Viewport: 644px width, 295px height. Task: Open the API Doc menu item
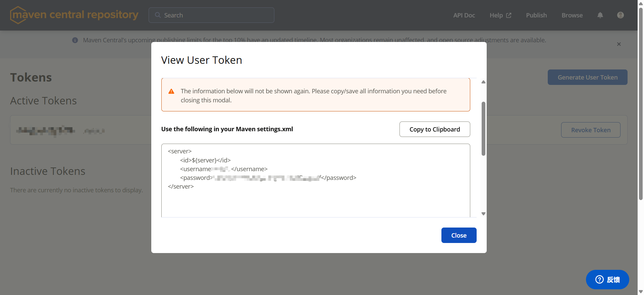click(x=464, y=15)
